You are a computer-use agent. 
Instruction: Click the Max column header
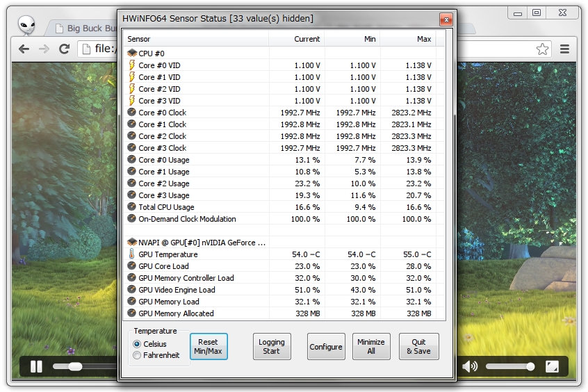408,39
